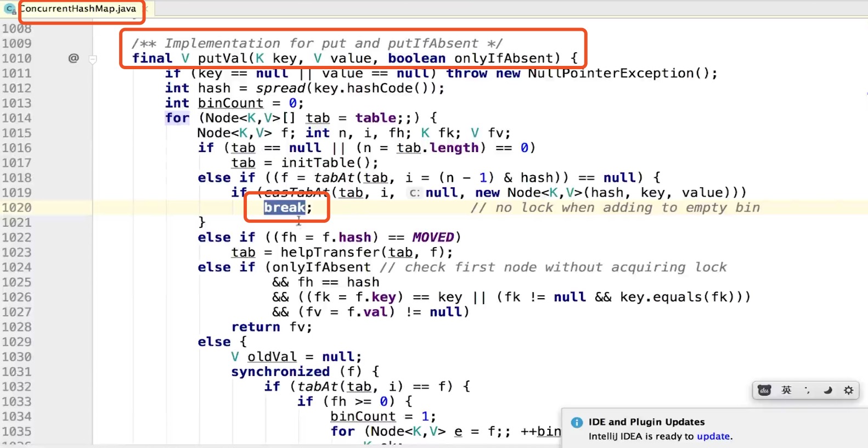Screen dimensions: 868x448
Task: Click line number 1020 in the gutter
Action: tap(17, 208)
